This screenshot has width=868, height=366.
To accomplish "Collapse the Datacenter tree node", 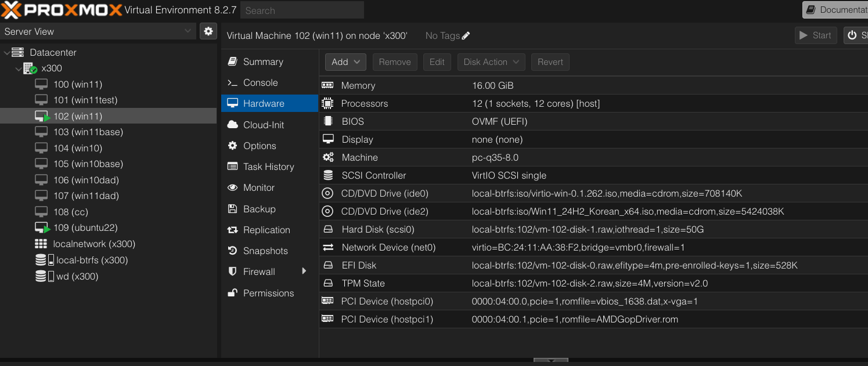I will [6, 53].
